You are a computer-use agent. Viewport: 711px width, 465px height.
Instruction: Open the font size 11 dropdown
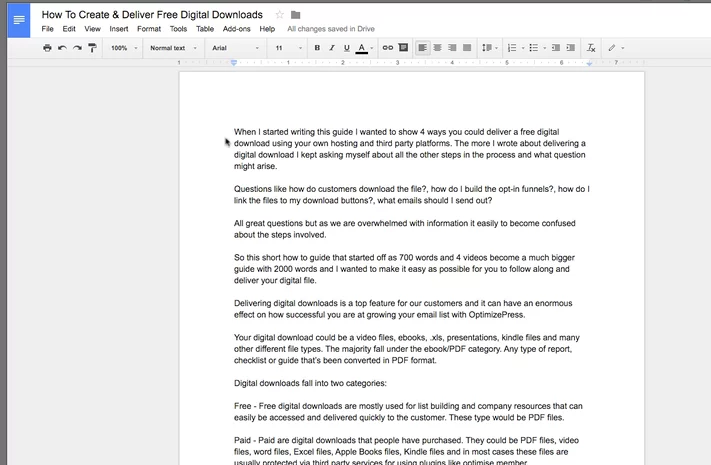pyautogui.click(x=288, y=48)
